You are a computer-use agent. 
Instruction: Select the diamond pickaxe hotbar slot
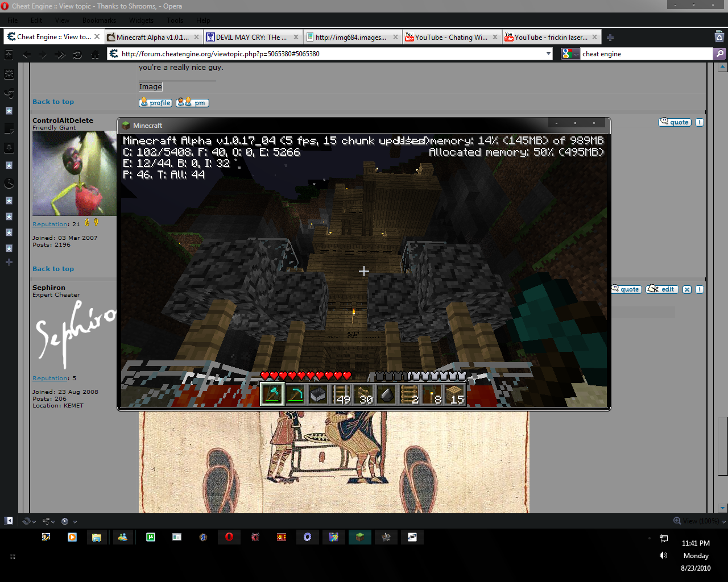[272, 394]
